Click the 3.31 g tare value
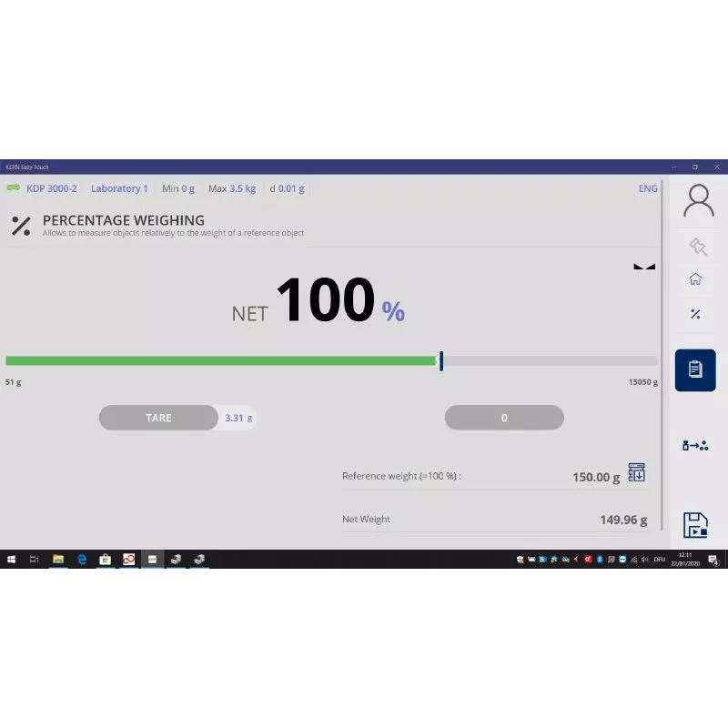728x728 pixels. (x=239, y=418)
